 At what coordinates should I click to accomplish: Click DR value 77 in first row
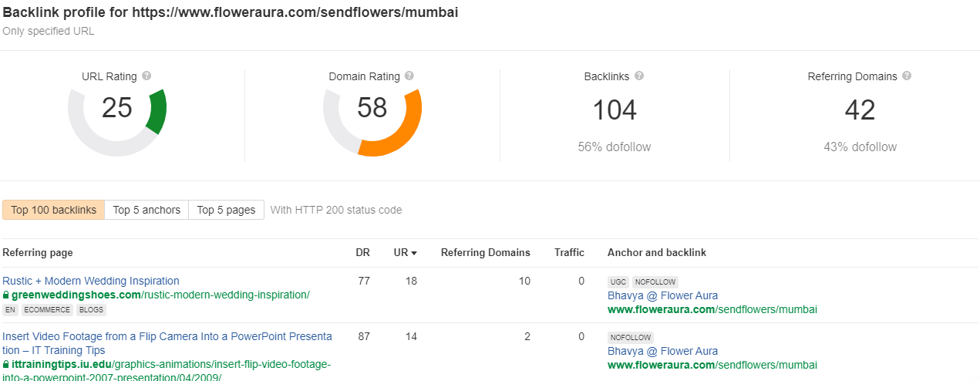pos(364,281)
